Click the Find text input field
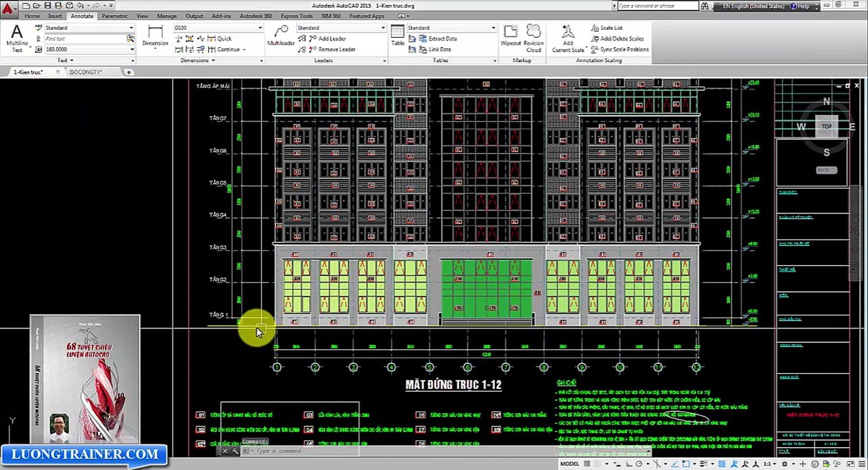Viewport: 868px width, 470px height. tap(84, 39)
